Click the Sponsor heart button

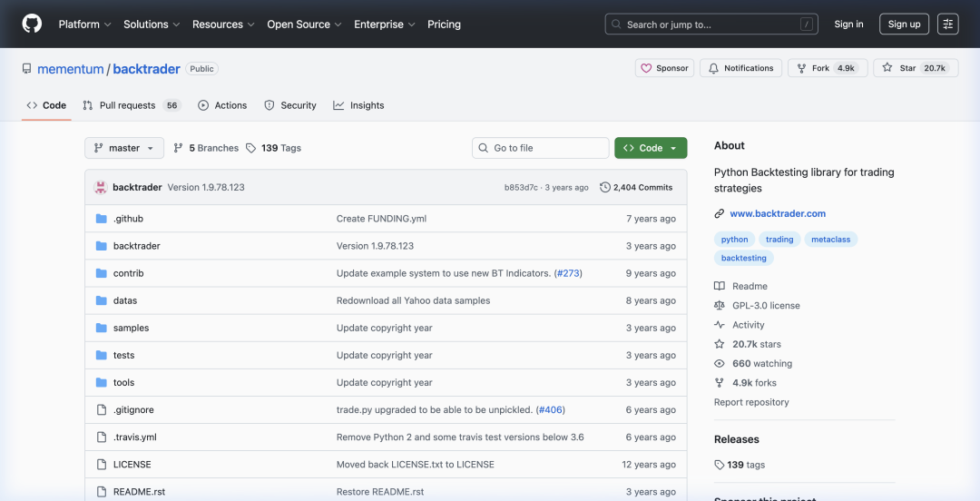(x=664, y=68)
